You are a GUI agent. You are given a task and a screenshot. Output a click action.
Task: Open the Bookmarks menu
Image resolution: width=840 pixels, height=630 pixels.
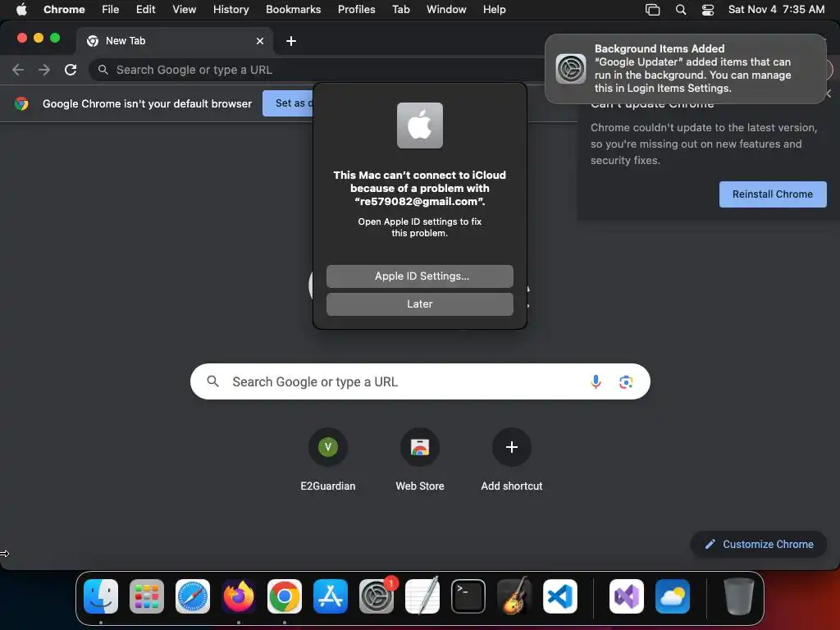pyautogui.click(x=293, y=9)
